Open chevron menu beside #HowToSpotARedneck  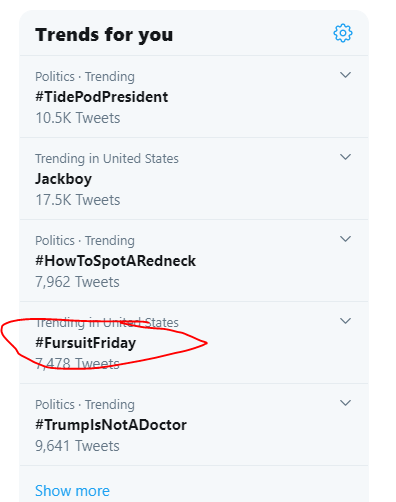point(345,239)
